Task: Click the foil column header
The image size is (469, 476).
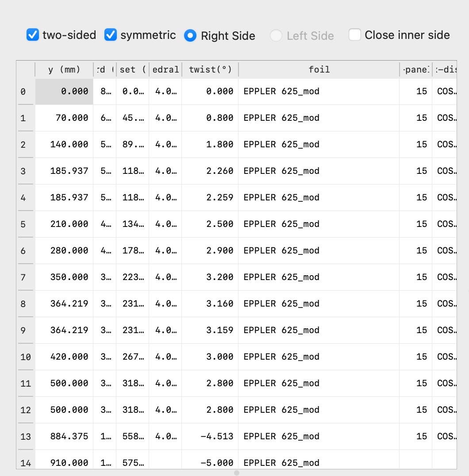Action: click(x=319, y=69)
